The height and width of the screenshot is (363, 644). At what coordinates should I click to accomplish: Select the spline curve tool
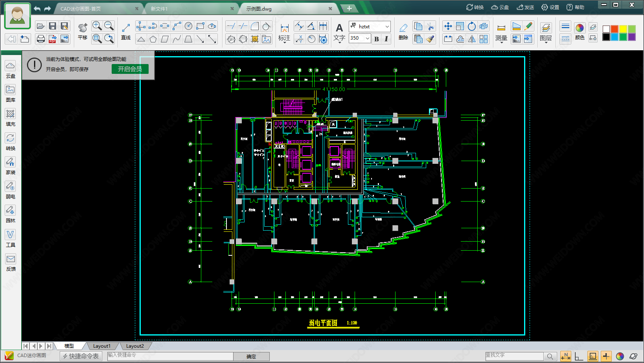coord(177,38)
